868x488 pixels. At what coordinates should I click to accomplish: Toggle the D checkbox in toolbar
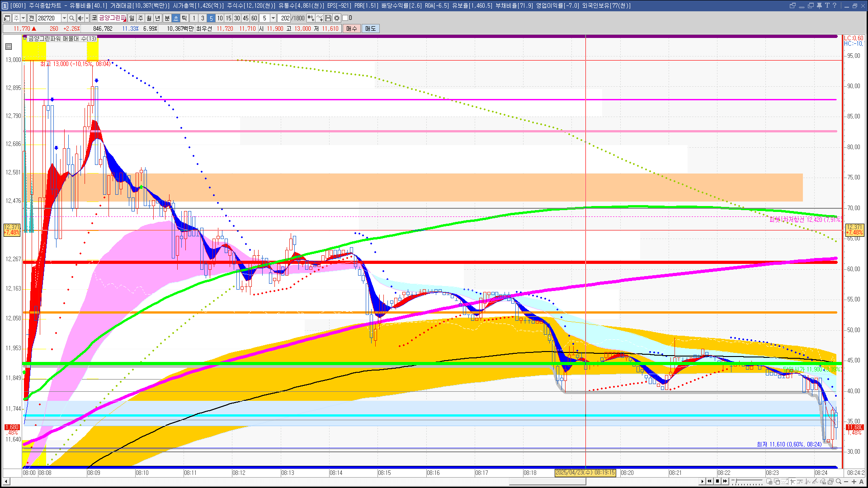click(345, 18)
